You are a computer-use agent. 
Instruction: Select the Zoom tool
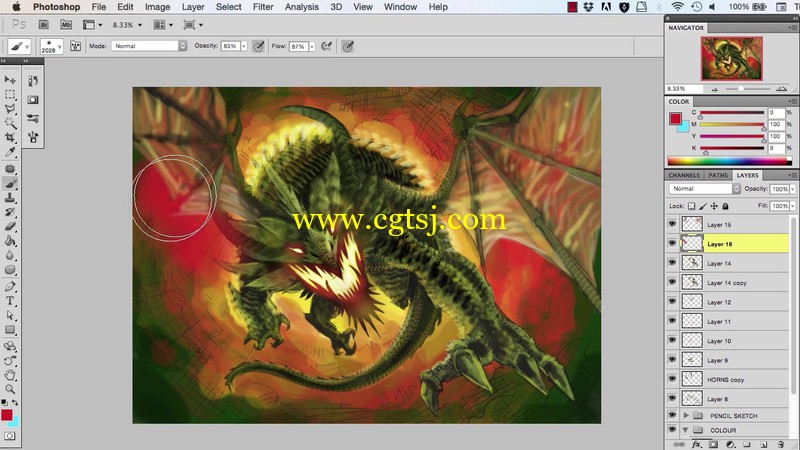point(10,389)
